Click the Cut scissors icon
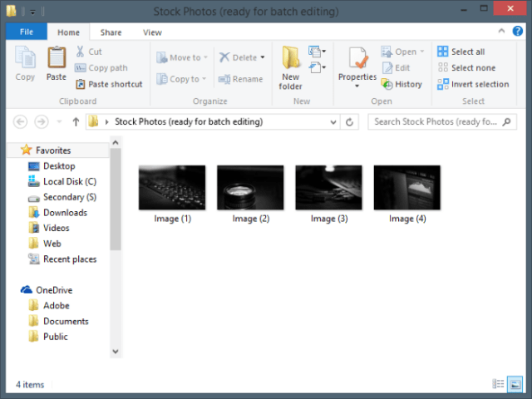The height and width of the screenshot is (399, 532). [80, 52]
